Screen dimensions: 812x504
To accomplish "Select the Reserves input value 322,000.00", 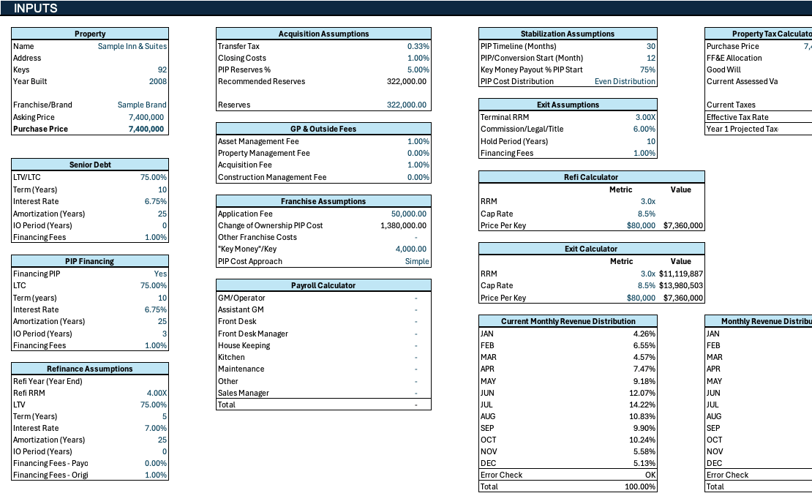I will point(407,105).
